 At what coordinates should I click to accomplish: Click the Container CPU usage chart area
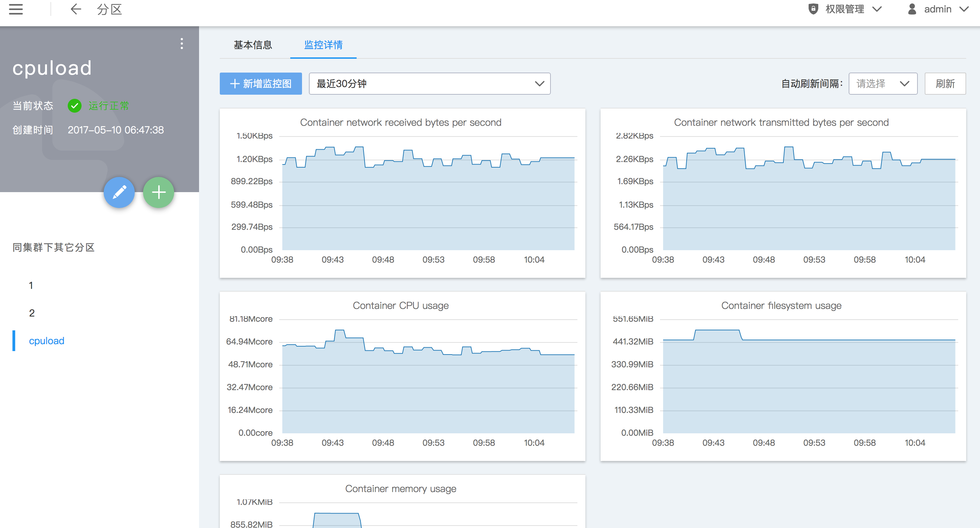pos(428,384)
